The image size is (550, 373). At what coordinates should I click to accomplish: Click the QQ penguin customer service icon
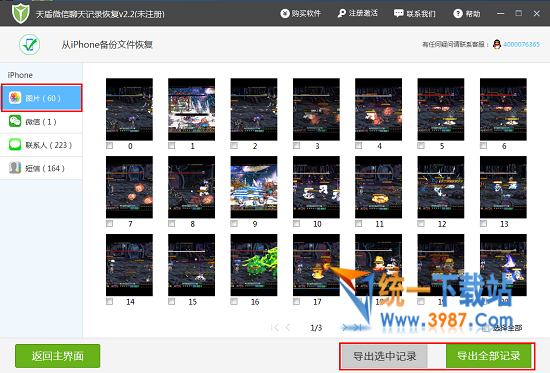(497, 45)
